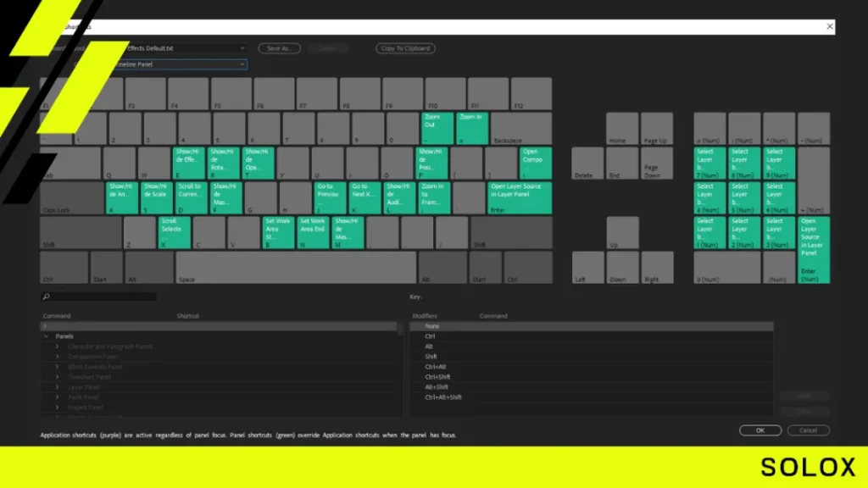This screenshot has height=488, width=868.
Task: Click the Go to Next K key
Action: pyautogui.click(x=364, y=198)
